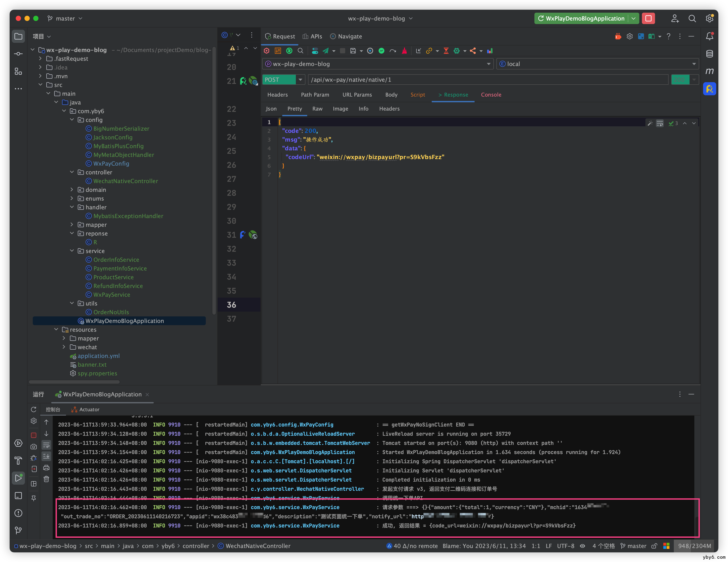Open the Git tool window icon

pyautogui.click(x=18, y=530)
